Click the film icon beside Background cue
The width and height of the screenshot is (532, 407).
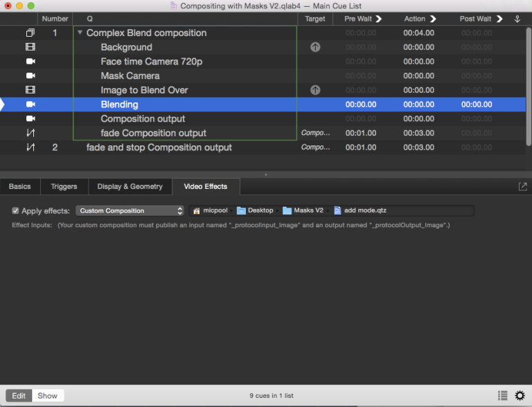[x=30, y=47]
